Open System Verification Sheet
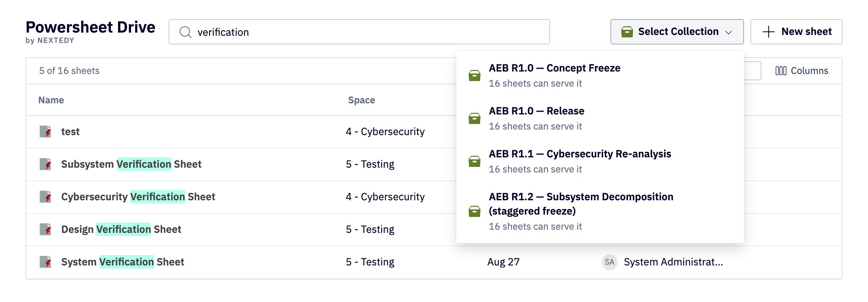Image resolution: width=868 pixels, height=302 pixels. 123,262
